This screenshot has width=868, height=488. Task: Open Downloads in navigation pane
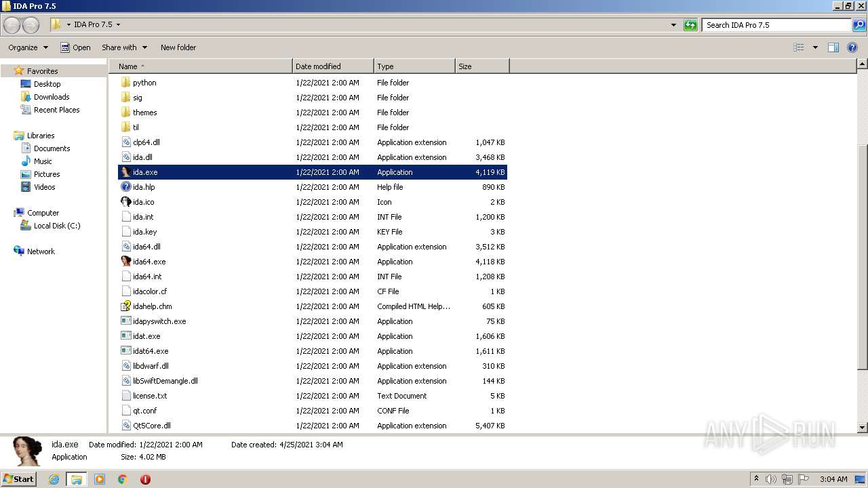(52, 97)
